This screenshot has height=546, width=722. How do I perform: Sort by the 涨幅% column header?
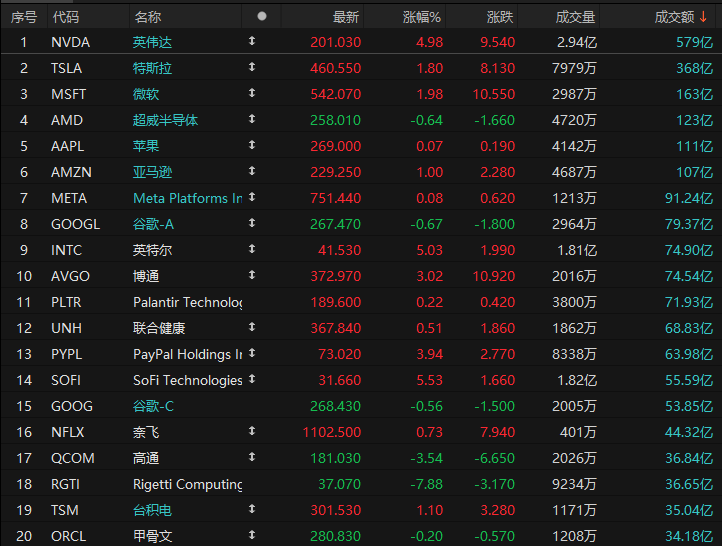pyautogui.click(x=422, y=17)
